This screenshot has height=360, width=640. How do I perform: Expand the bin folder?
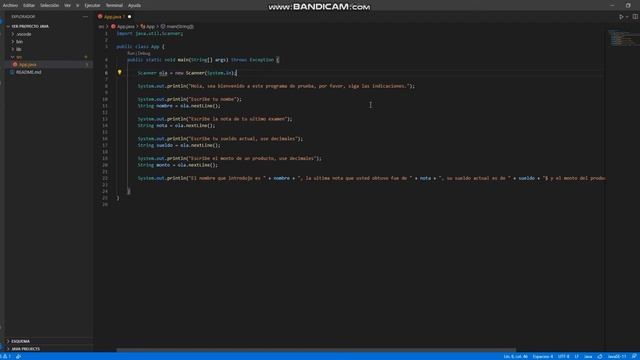tap(19, 42)
